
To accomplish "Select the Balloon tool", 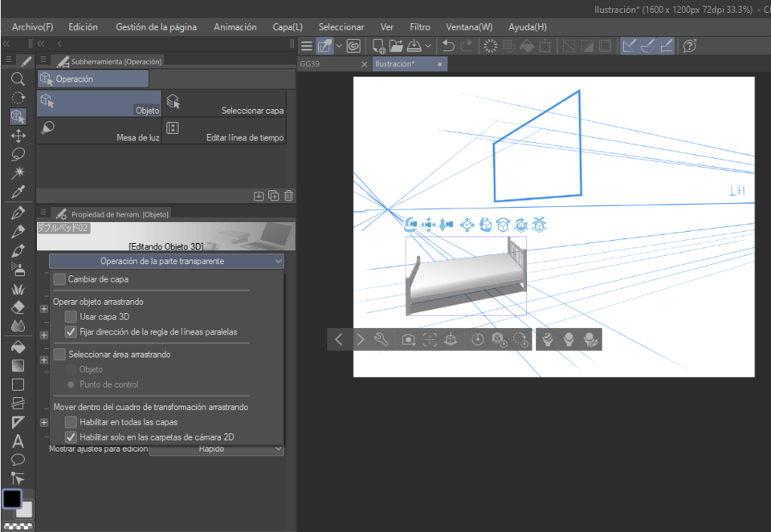I will coord(18,460).
